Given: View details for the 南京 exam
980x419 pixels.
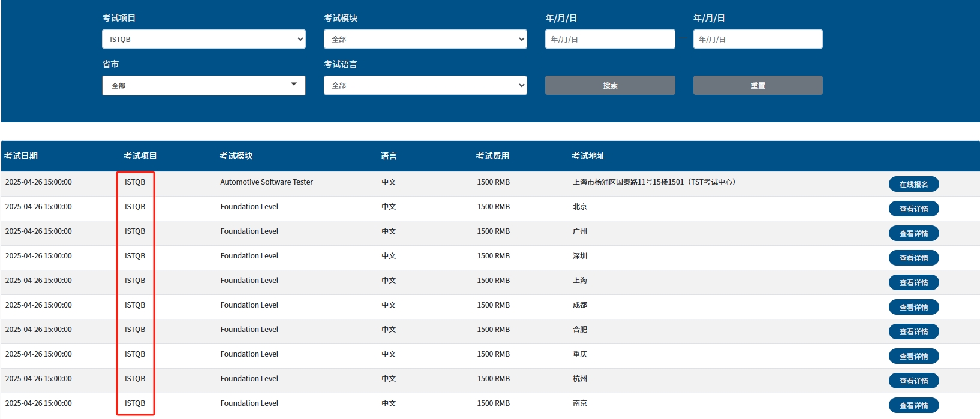Looking at the screenshot, I should click(x=913, y=405).
